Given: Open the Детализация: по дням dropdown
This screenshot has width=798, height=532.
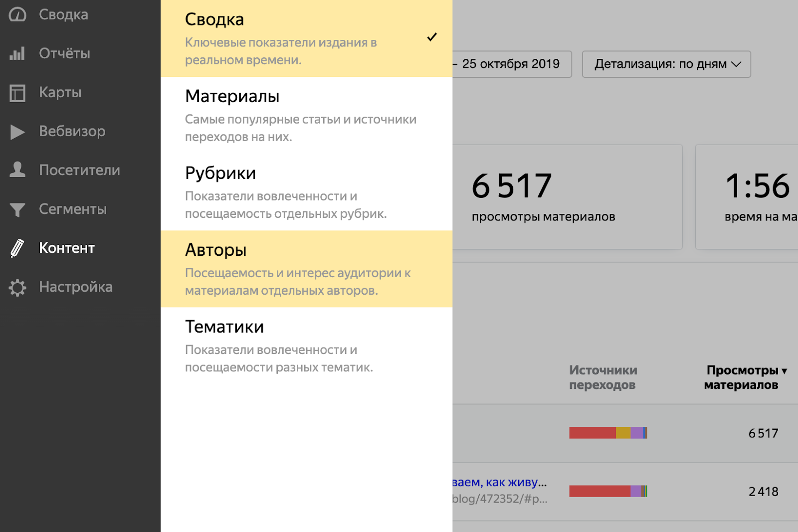Looking at the screenshot, I should tap(666, 64).
